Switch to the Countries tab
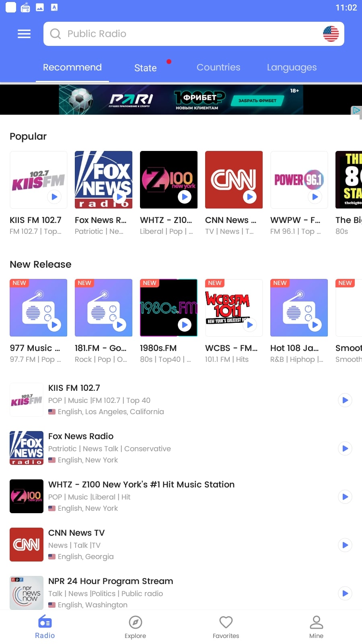This screenshot has width=362, height=644. coord(218,67)
